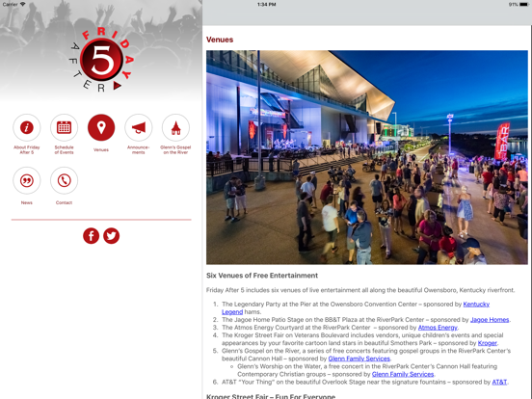Image resolution: width=532 pixels, height=399 pixels.
Task: Tap the Wi-Fi carrier status indicator
Action: [x=13, y=5]
